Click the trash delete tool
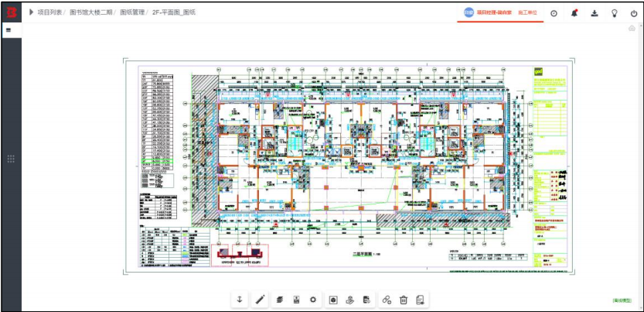The image size is (644, 312). [404, 300]
